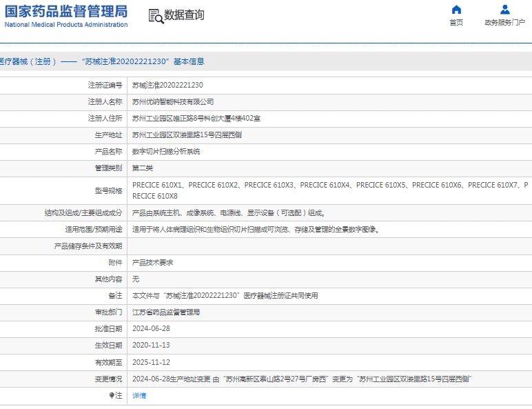
Task: Click the 首页 text link
Action: tap(456, 23)
